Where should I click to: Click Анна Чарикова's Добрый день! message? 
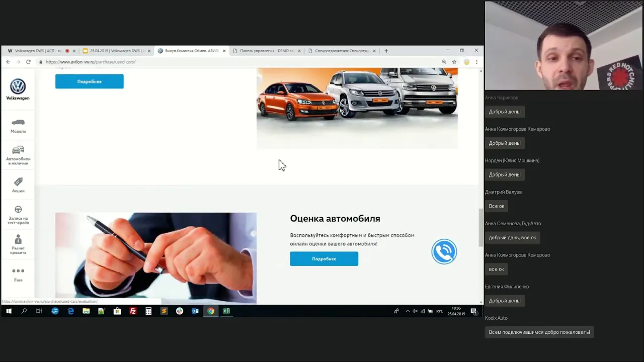click(x=505, y=112)
